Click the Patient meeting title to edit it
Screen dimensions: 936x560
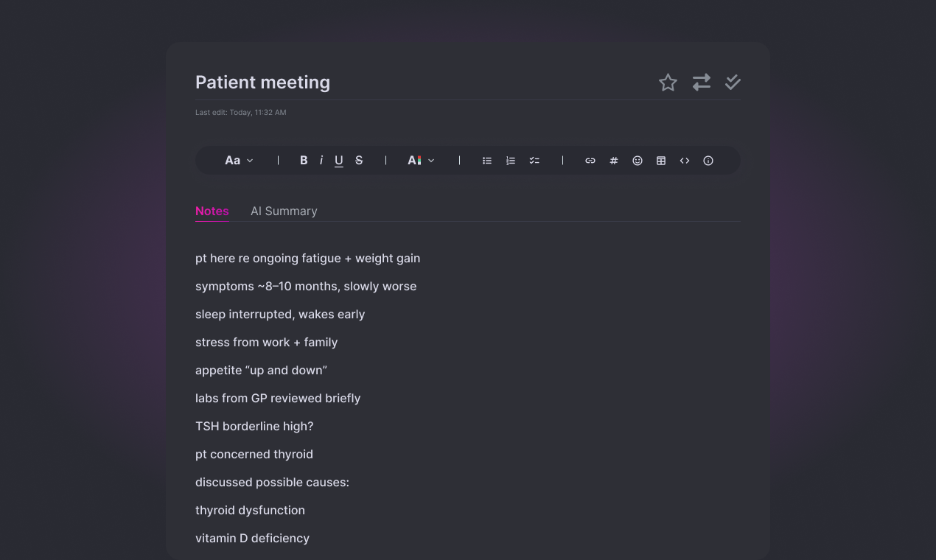click(x=262, y=82)
